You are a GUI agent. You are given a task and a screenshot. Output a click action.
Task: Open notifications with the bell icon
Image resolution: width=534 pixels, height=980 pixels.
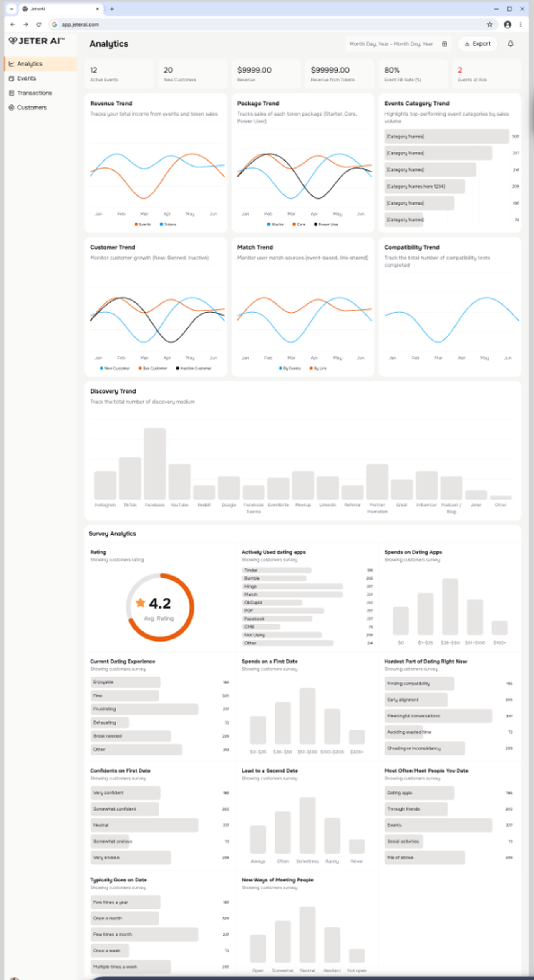coord(511,44)
